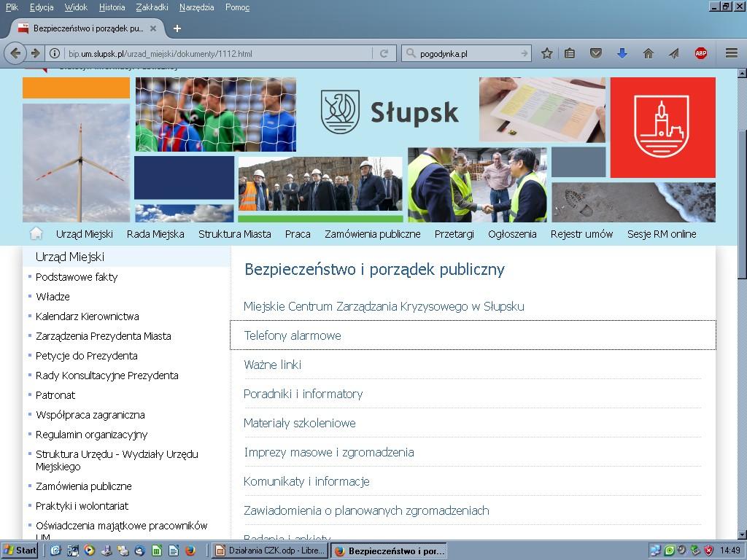Screen dimensions: 747x560
Task: Open Poradniki i informatory link
Action: [x=303, y=394]
